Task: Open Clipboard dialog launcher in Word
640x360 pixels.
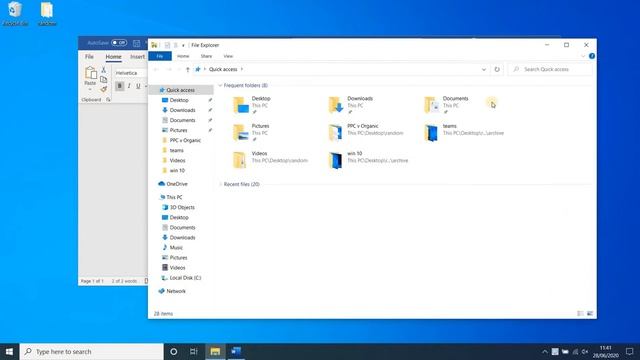Action: click(108, 100)
